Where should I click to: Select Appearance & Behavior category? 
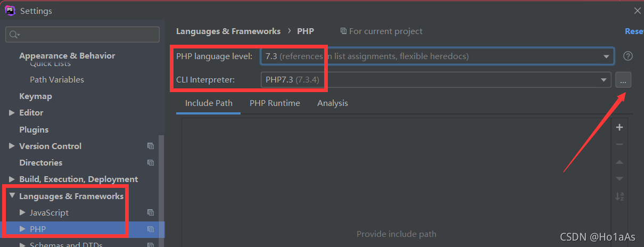(x=67, y=55)
